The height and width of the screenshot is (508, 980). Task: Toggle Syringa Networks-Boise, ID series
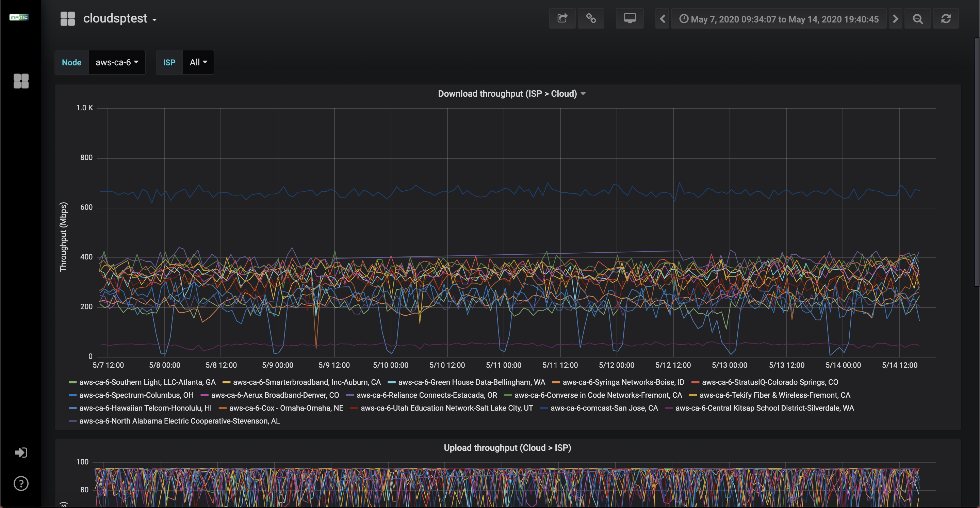click(623, 382)
